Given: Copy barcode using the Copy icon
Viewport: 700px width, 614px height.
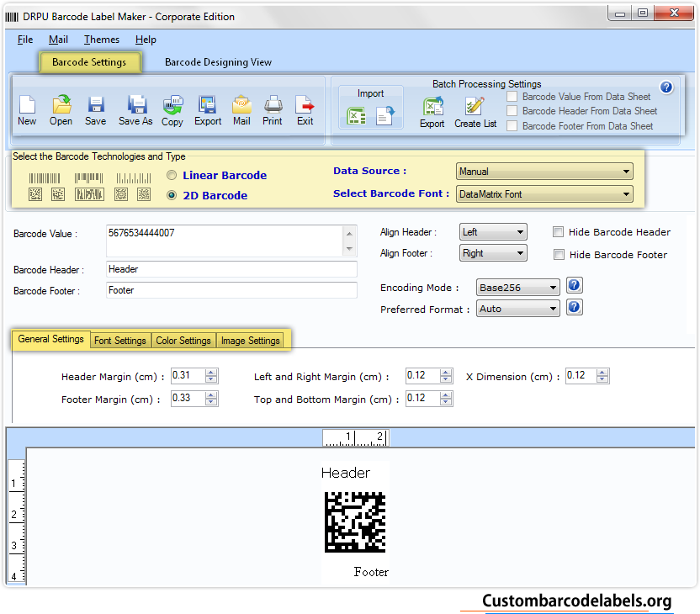Looking at the screenshot, I should coord(172,105).
